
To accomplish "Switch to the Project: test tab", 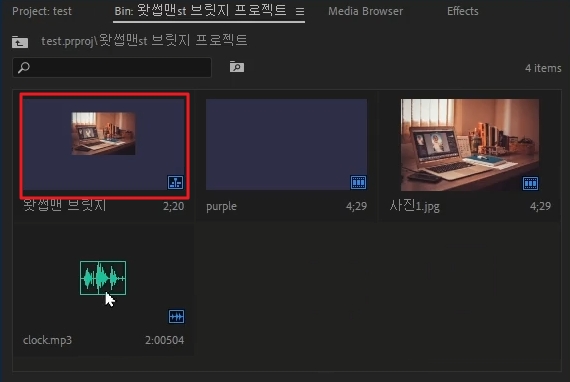I will click(x=42, y=11).
